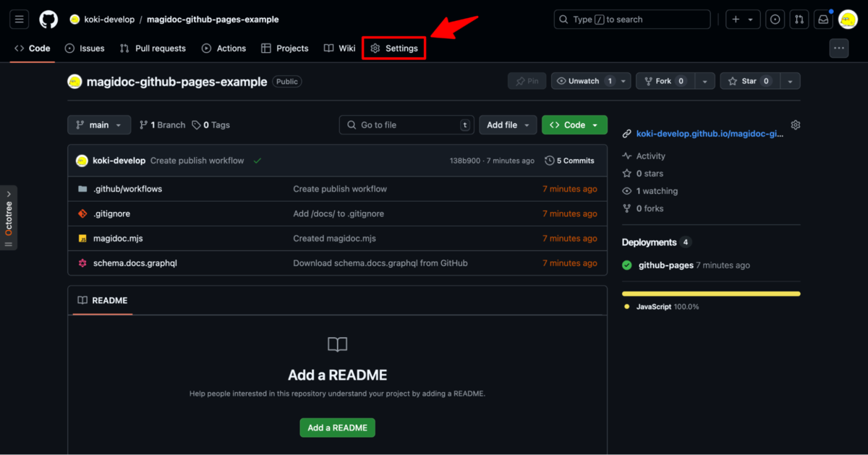Open the create new plus dropdown
Image resolution: width=868 pixels, height=455 pixels.
pos(743,20)
